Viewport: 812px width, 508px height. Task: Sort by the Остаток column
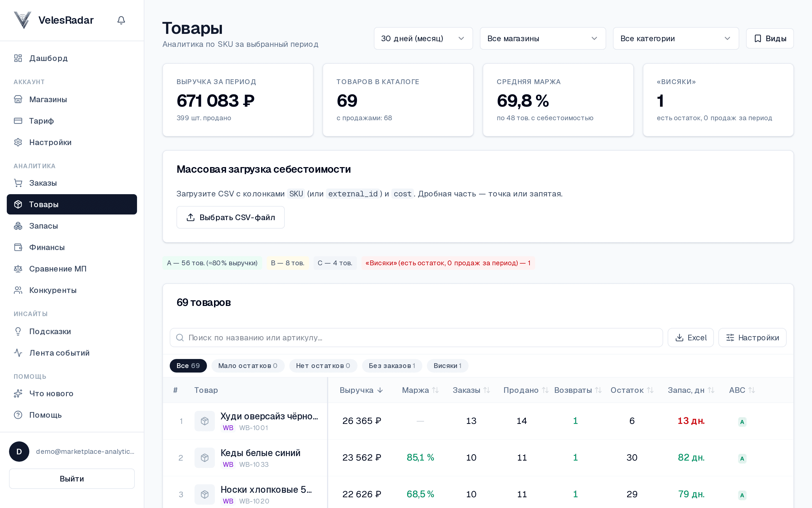[632, 390]
